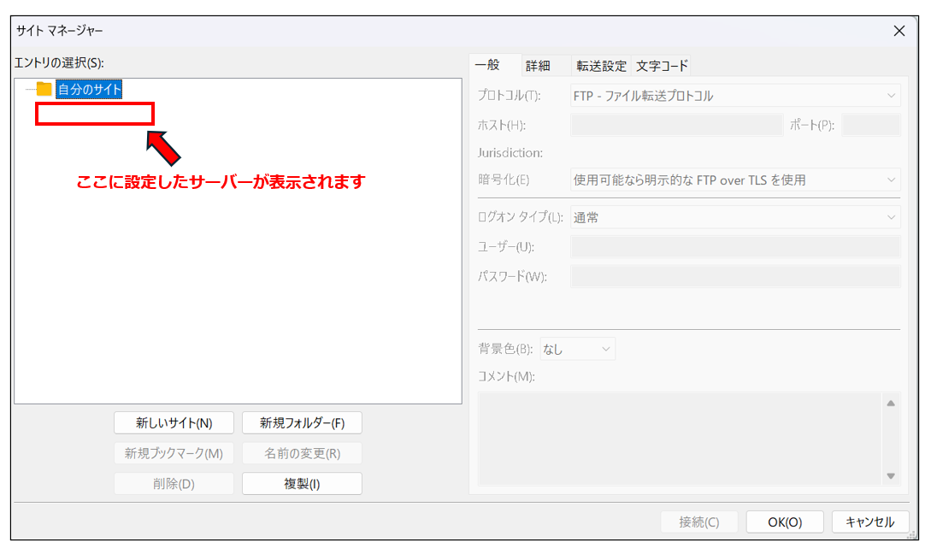Image resolution: width=931 pixels, height=560 pixels.
Task: Click the 新規フォルダー(F) button
Action: pyautogui.click(x=303, y=423)
